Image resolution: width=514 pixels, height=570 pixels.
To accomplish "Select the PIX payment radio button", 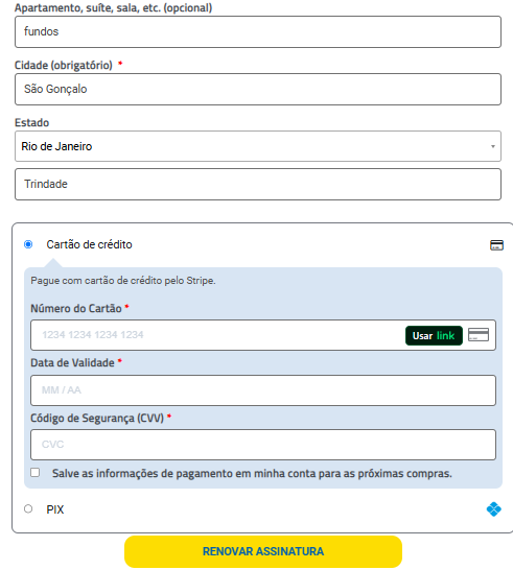I will [x=28, y=509].
